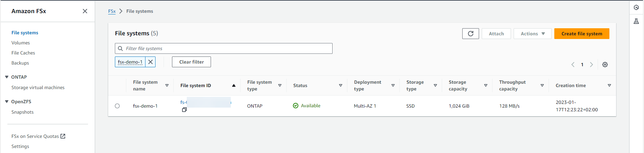644x153 pixels.
Task: Click the Clear filter button
Action: [191, 62]
